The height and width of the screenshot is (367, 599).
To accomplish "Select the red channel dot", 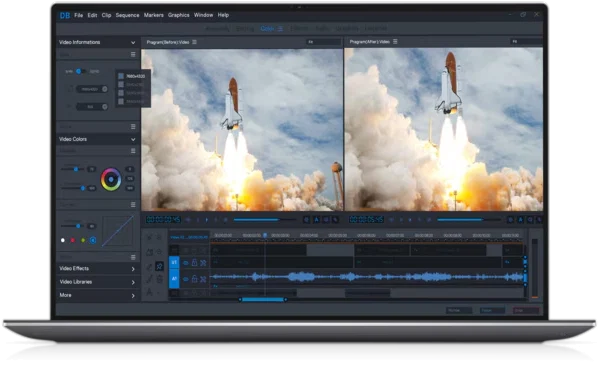I will (73, 240).
